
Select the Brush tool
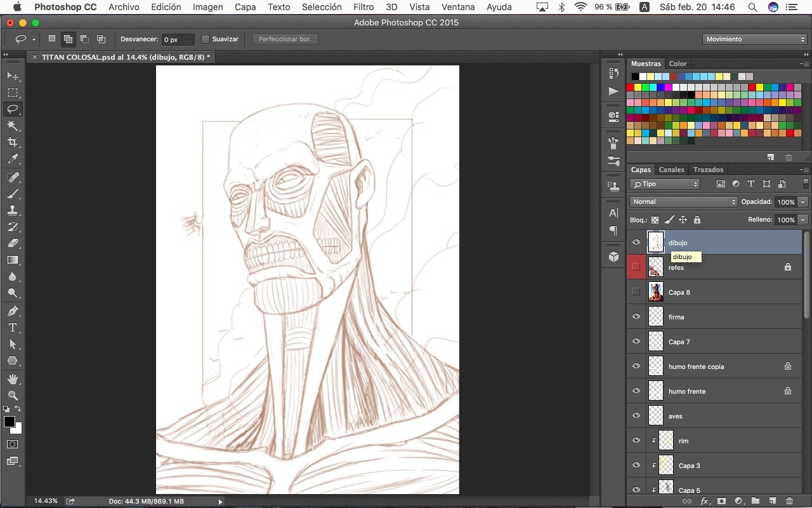[13, 194]
